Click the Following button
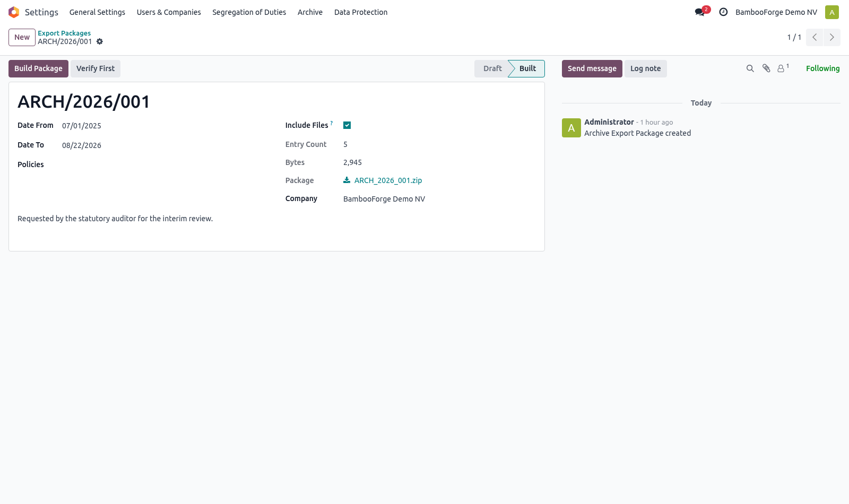The height and width of the screenshot is (504, 849). (822, 68)
